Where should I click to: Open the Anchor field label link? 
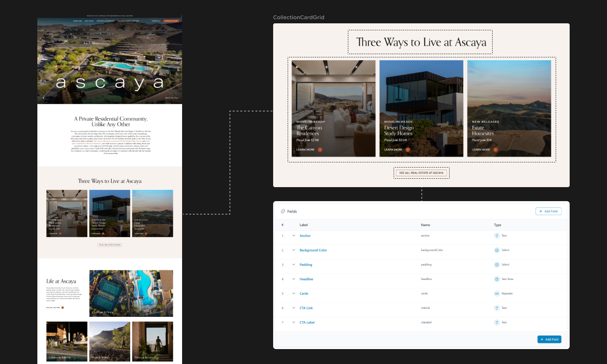tap(305, 236)
